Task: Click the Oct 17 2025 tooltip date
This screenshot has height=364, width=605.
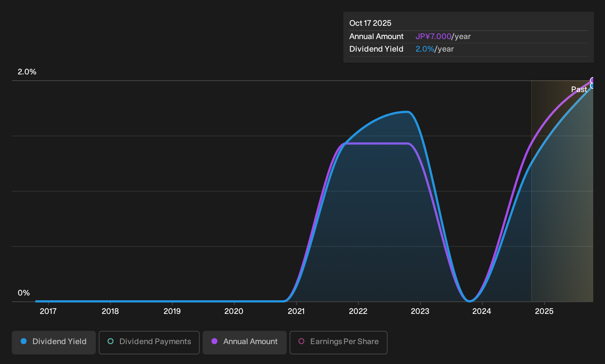Action: pos(370,23)
